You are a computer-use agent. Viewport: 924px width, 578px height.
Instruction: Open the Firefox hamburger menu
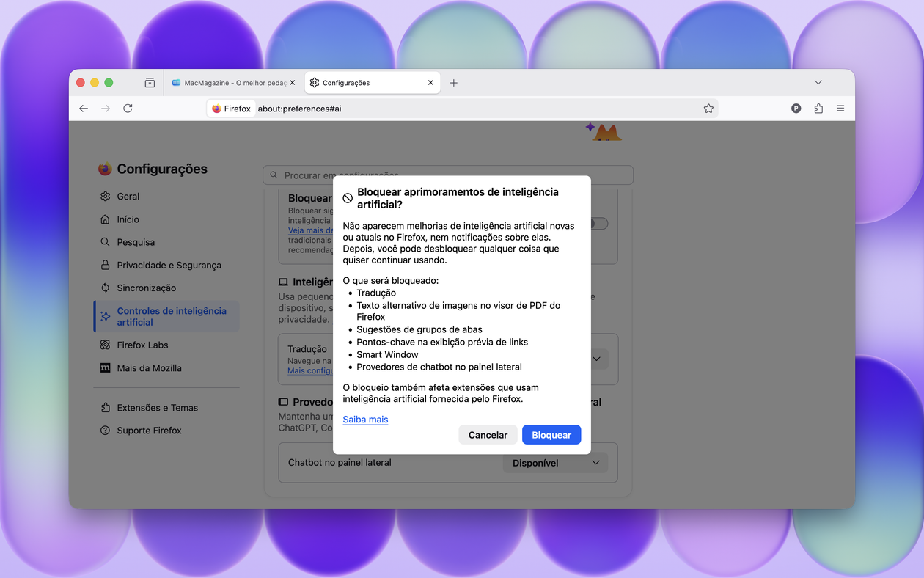pyautogui.click(x=840, y=109)
